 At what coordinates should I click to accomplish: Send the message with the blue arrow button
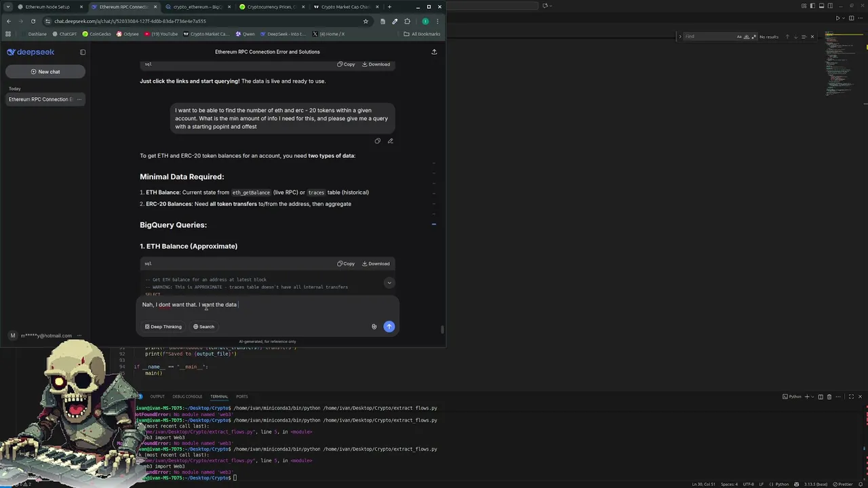[x=389, y=327]
